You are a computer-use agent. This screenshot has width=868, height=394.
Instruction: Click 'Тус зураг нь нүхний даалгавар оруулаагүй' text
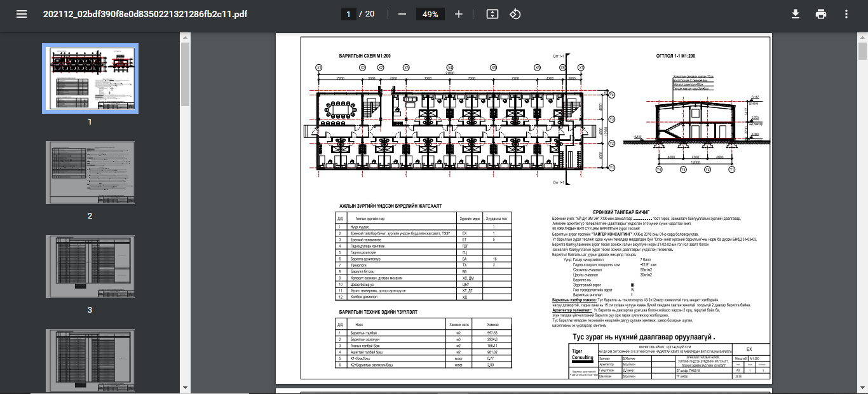pyautogui.click(x=644, y=337)
